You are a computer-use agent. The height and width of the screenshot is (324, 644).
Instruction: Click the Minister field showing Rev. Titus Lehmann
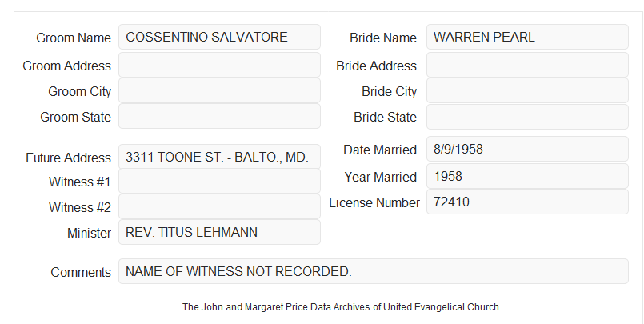219,232
